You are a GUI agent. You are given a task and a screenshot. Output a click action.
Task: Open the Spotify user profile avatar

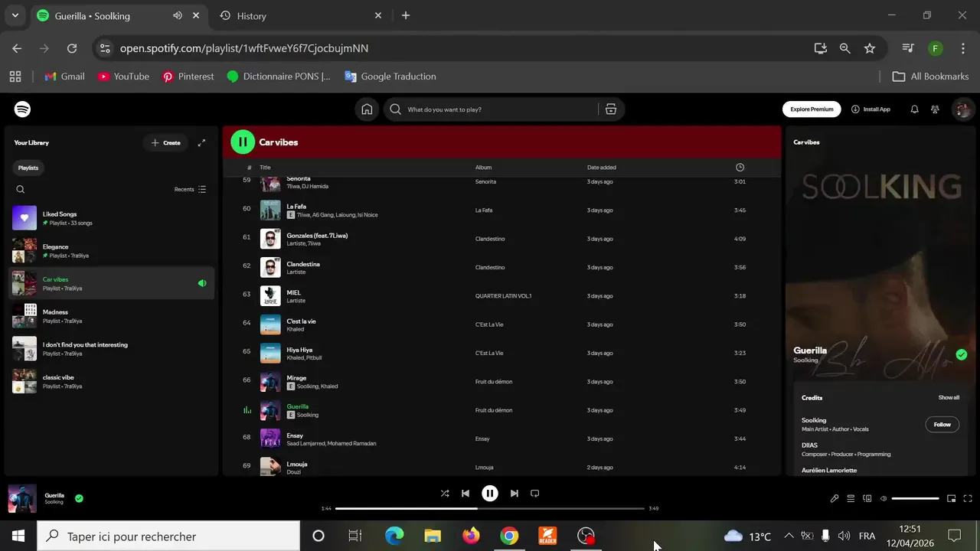962,109
